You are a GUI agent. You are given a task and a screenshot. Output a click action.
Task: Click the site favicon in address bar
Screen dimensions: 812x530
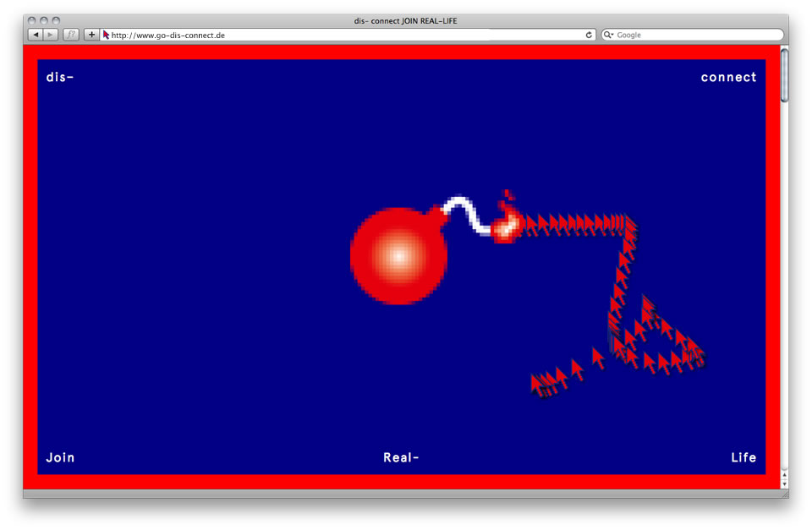tap(107, 35)
